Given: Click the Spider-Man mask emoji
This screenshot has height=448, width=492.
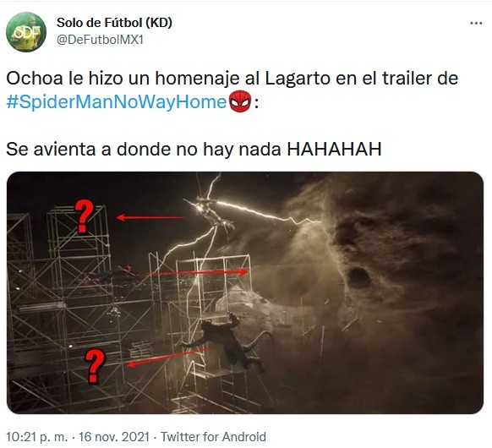Looking at the screenshot, I should coord(240,101).
